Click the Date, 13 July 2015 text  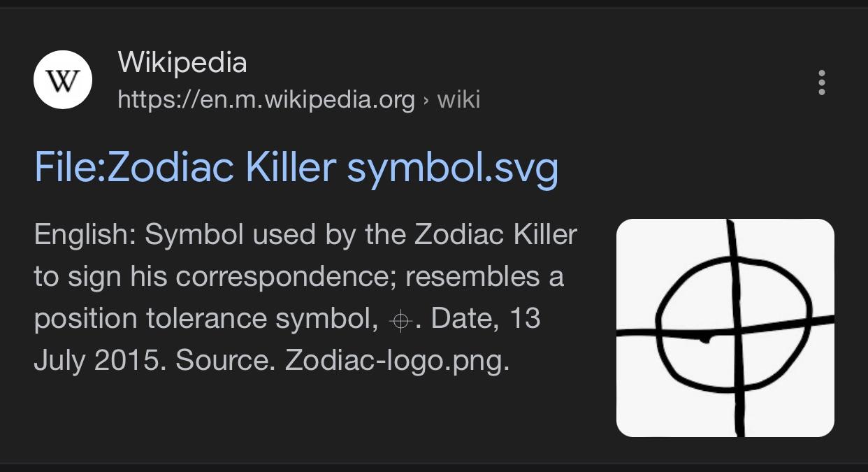pyautogui.click(x=287, y=339)
